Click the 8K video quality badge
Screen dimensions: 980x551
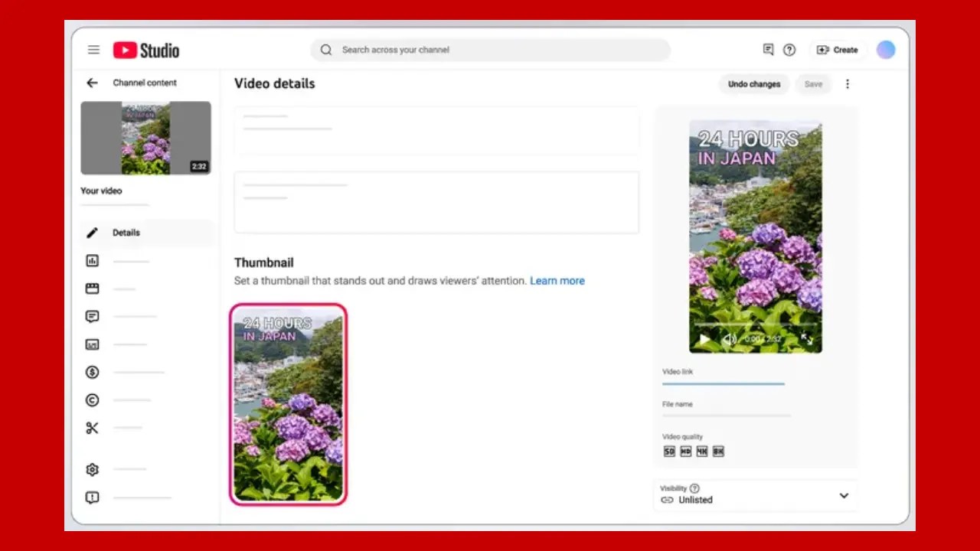[718, 452]
